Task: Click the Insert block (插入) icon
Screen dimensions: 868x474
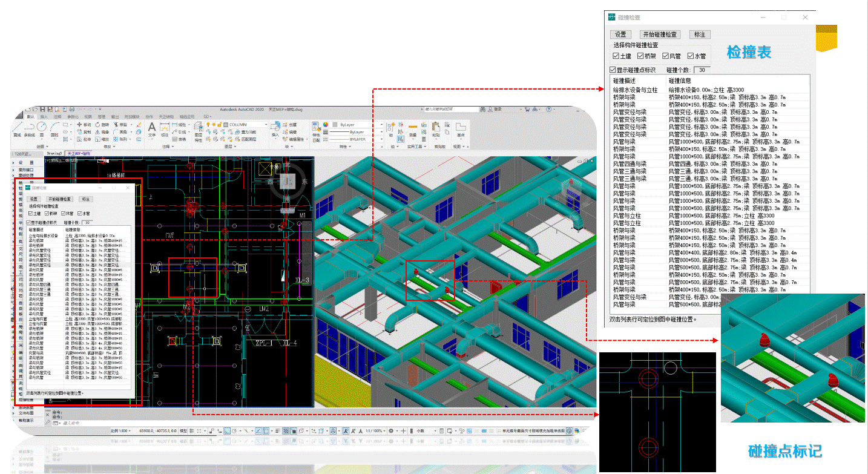Action: point(275,128)
